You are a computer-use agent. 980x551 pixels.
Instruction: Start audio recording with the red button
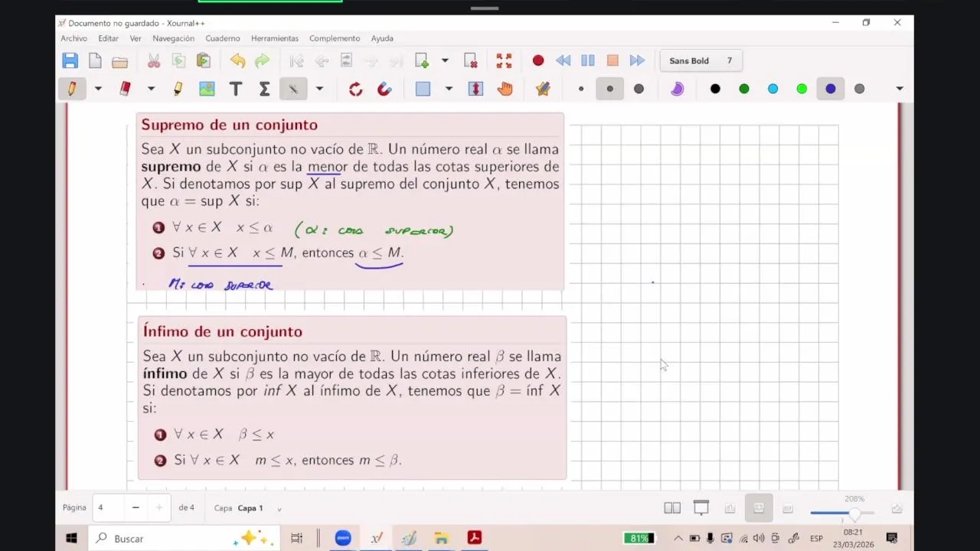(x=538, y=60)
